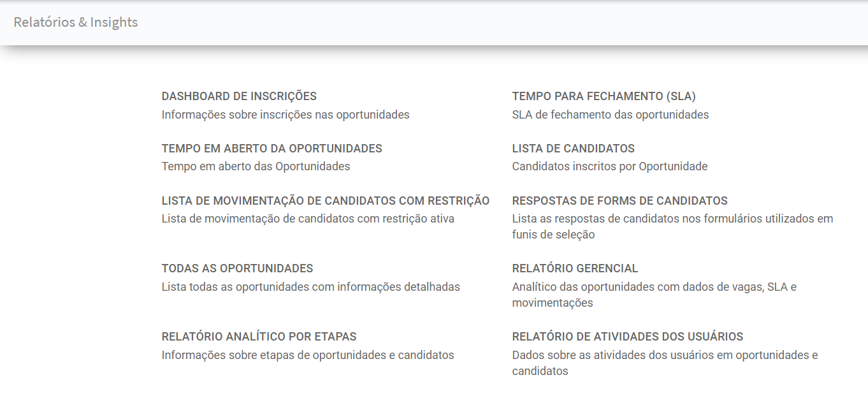Select Tempo em Aberto da Oportunidades

[271, 149]
